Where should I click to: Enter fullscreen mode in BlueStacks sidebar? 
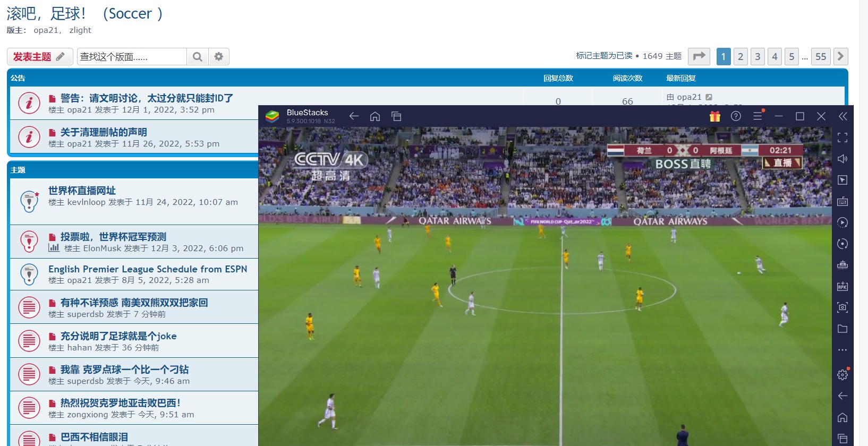click(x=843, y=138)
